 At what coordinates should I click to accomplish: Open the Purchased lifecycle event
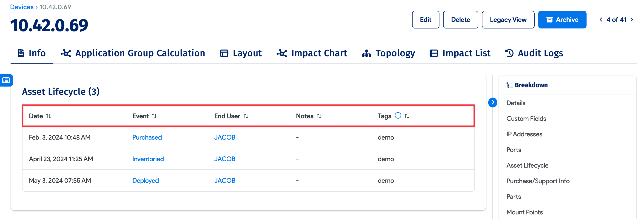tap(147, 137)
